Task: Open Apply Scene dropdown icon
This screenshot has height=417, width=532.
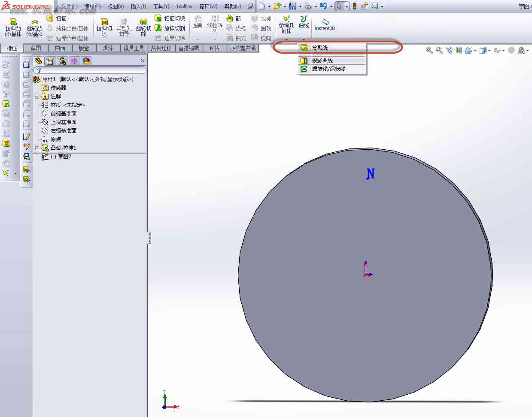Action: click(523, 50)
